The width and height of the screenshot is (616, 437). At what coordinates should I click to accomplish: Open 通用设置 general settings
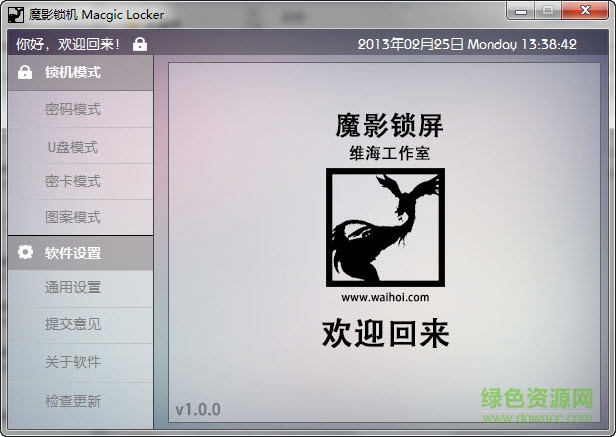pos(73,288)
